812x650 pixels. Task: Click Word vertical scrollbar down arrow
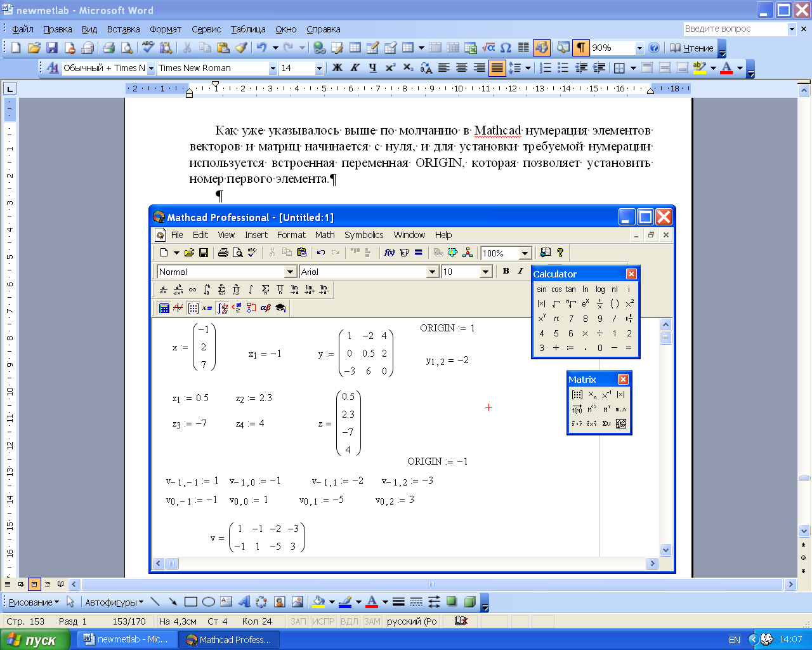(804, 531)
